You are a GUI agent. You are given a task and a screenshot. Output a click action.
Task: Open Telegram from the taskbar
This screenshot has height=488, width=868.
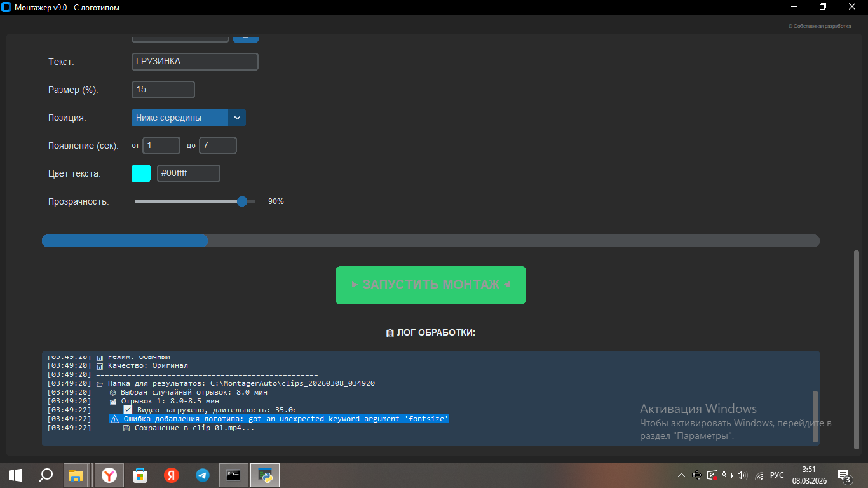tap(202, 475)
